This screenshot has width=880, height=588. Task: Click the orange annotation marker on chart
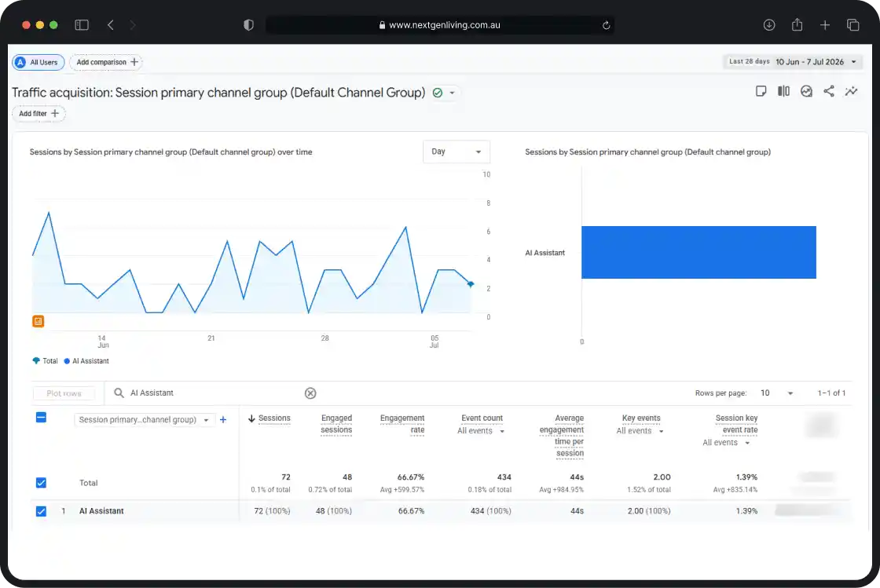tap(38, 321)
